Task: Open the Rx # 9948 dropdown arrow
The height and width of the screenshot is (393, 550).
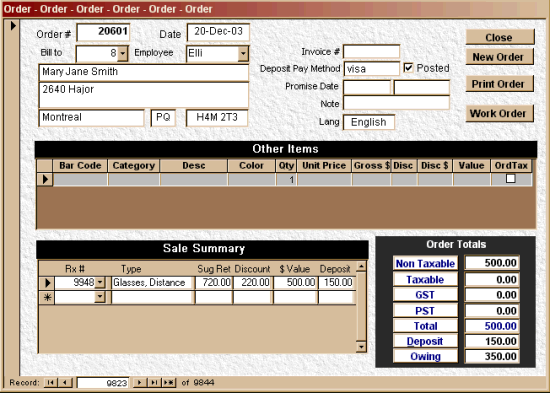Action: click(x=100, y=282)
